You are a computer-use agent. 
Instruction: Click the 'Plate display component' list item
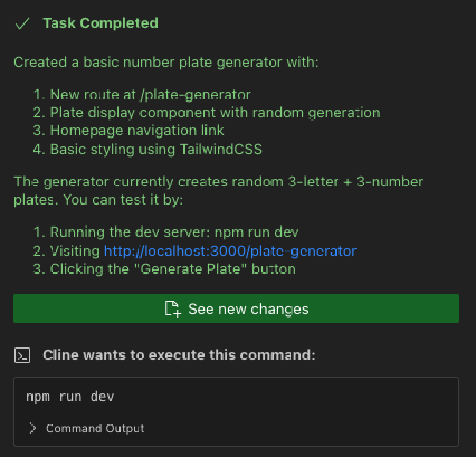(x=215, y=113)
